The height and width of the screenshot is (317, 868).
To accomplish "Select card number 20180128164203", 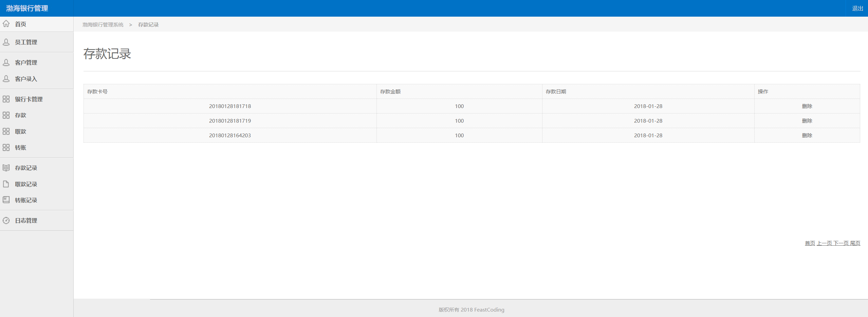I will pos(230,136).
